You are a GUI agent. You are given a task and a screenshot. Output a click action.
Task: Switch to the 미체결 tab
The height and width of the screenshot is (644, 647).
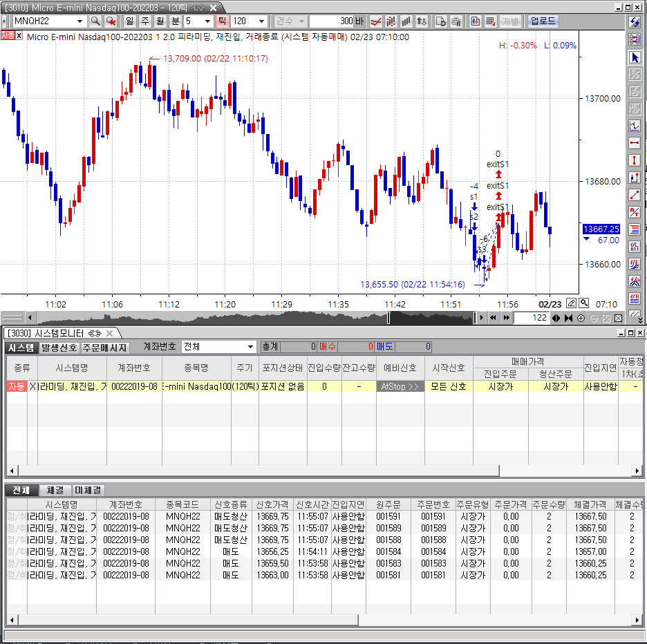[x=88, y=490]
